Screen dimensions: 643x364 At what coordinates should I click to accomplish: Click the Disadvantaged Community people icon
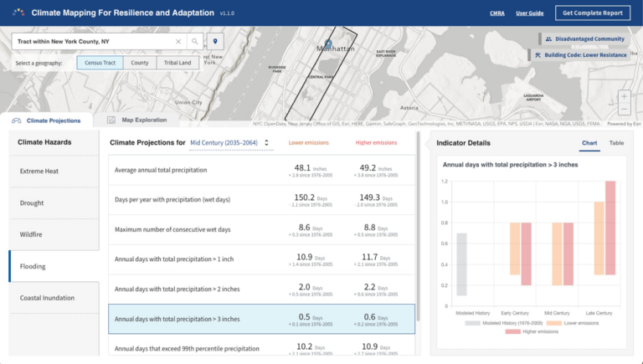548,38
